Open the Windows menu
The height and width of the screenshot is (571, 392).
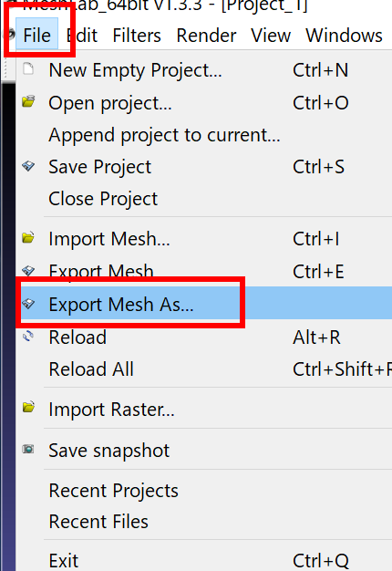coord(344,36)
